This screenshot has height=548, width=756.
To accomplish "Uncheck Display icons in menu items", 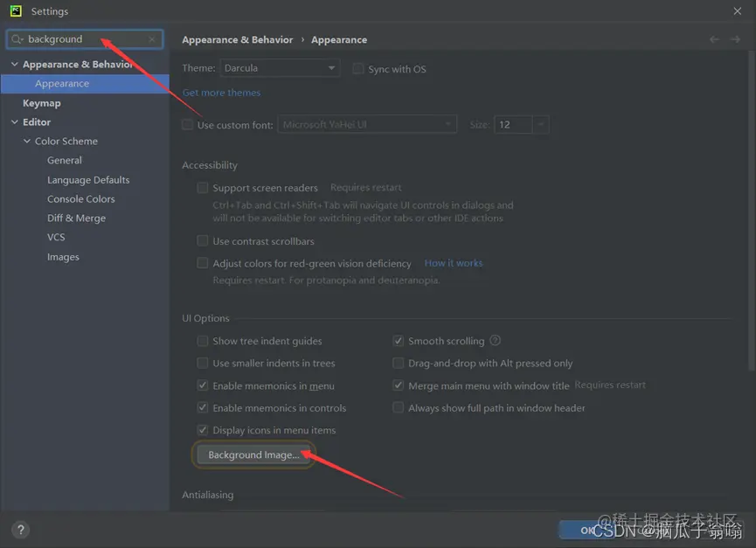I will pyautogui.click(x=203, y=430).
